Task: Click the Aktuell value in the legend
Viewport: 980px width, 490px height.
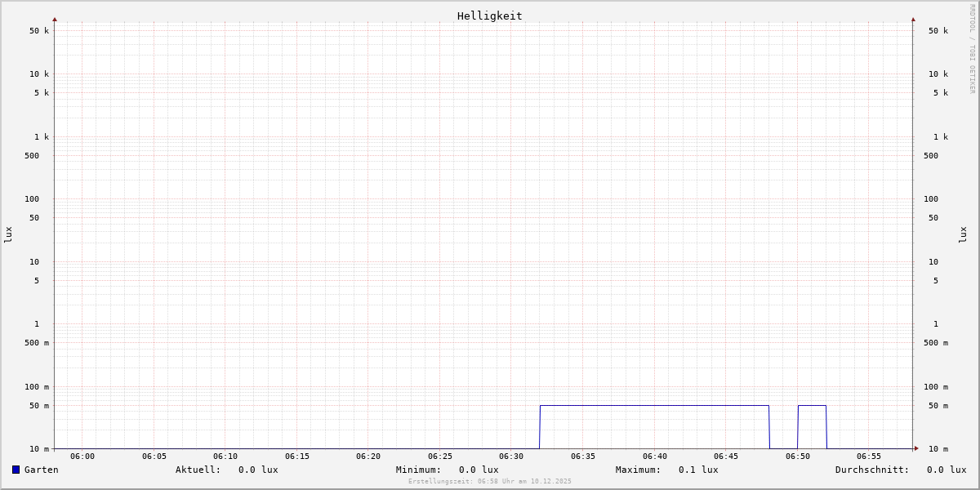Action: [258, 470]
